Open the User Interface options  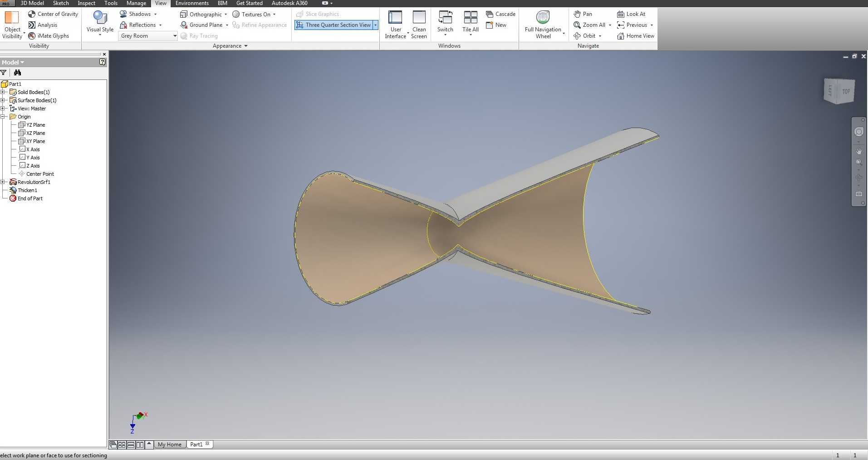[x=396, y=25]
